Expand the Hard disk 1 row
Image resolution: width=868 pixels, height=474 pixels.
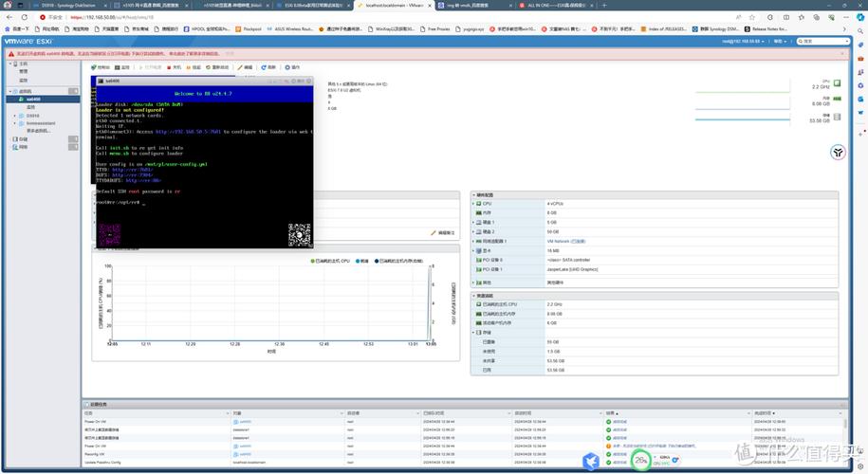[475, 222]
